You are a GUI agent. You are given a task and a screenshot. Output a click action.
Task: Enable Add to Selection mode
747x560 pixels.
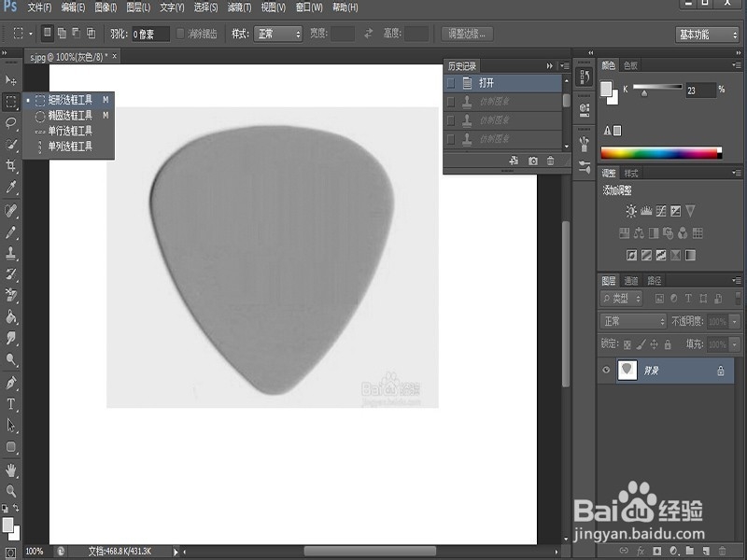(62, 33)
